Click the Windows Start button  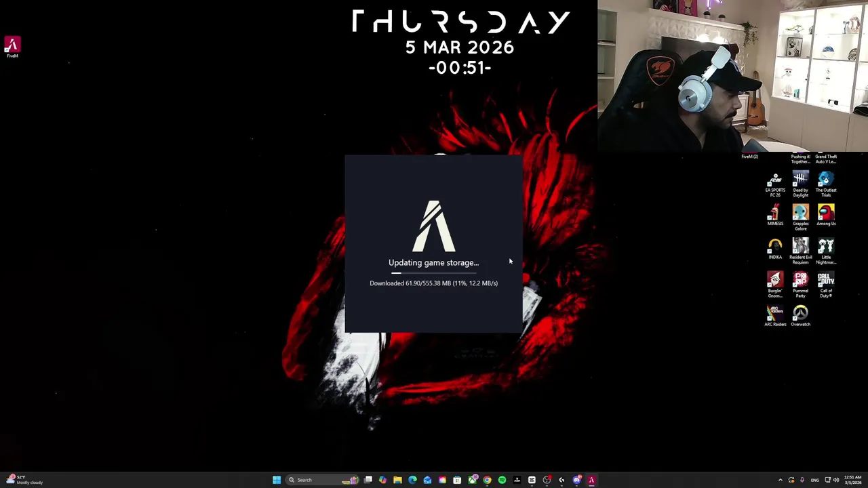pyautogui.click(x=277, y=480)
